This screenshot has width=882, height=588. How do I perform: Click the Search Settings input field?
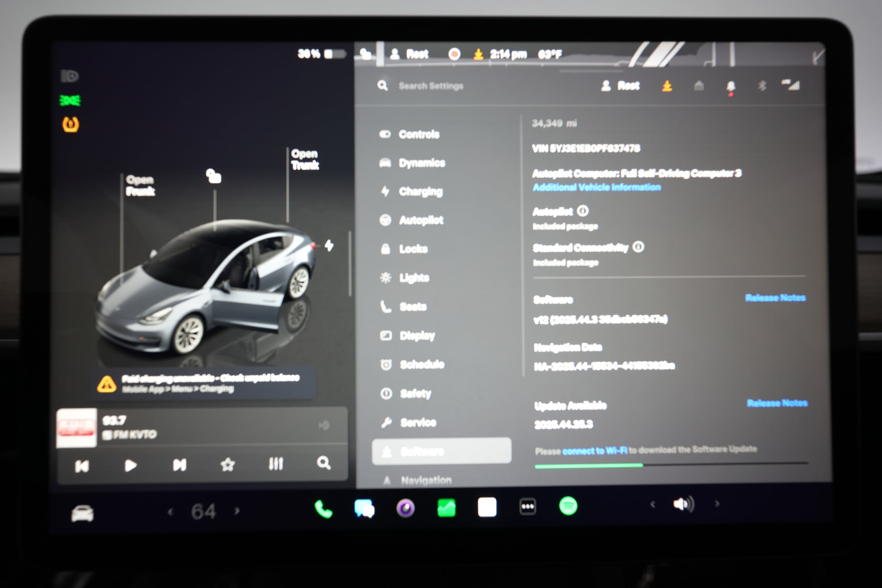pyautogui.click(x=431, y=85)
